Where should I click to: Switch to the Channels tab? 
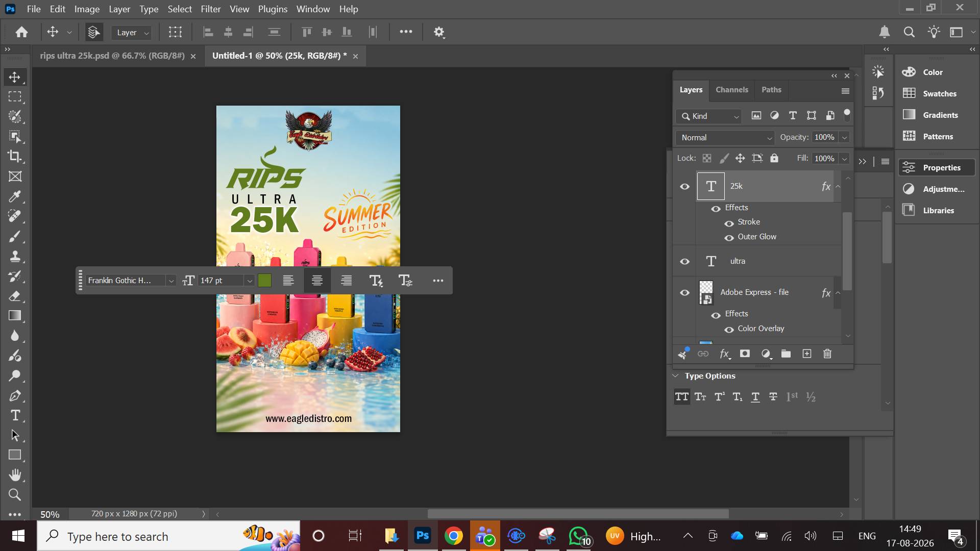coord(731,90)
